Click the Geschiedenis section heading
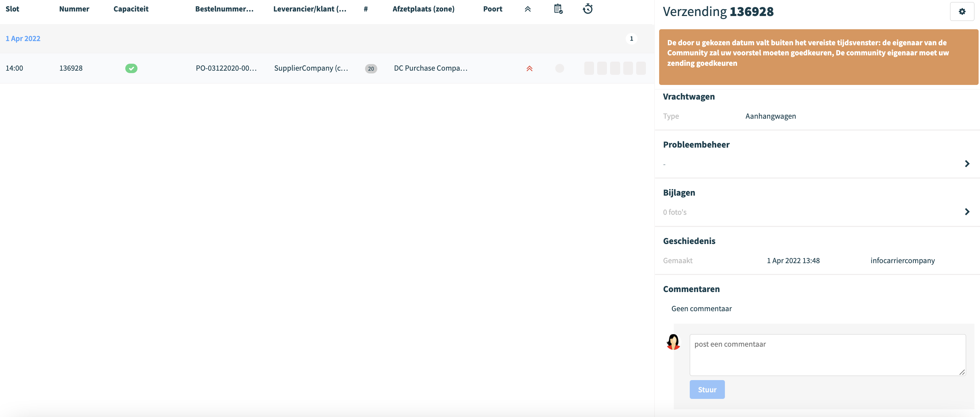The image size is (980, 417). [689, 241]
